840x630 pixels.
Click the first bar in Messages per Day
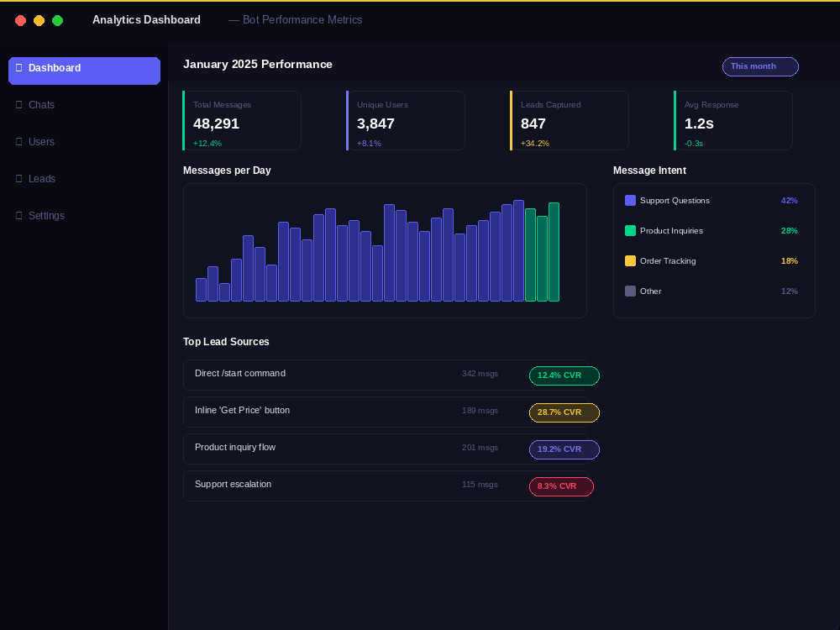[201, 290]
